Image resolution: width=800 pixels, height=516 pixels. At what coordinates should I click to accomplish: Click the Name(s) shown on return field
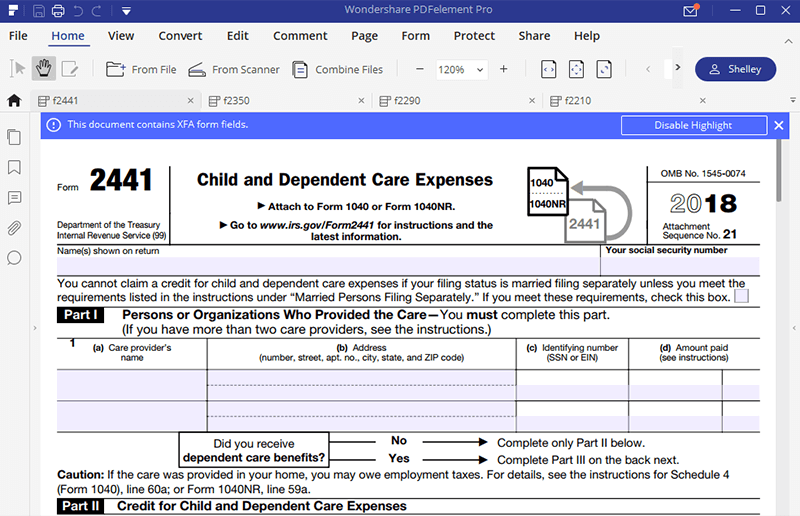point(328,266)
